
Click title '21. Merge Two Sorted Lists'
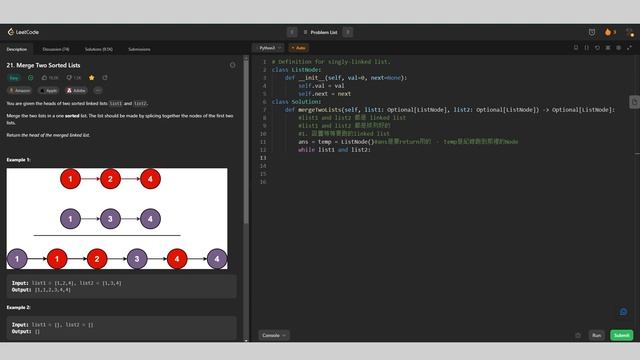click(43, 65)
